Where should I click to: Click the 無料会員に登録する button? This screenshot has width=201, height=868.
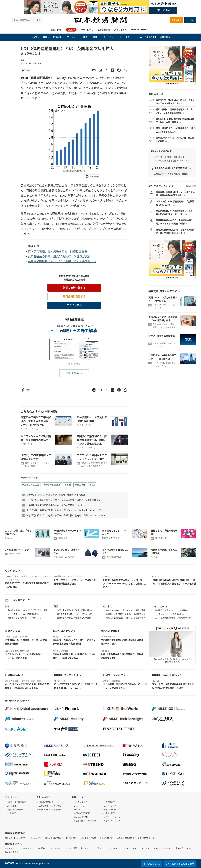[74, 297]
